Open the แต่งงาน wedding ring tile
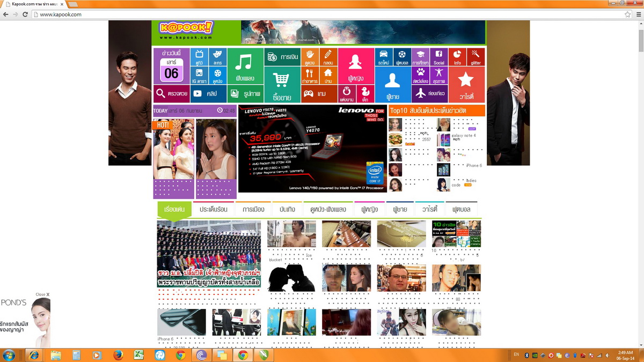The width and height of the screenshot is (644, 362). pos(347,93)
